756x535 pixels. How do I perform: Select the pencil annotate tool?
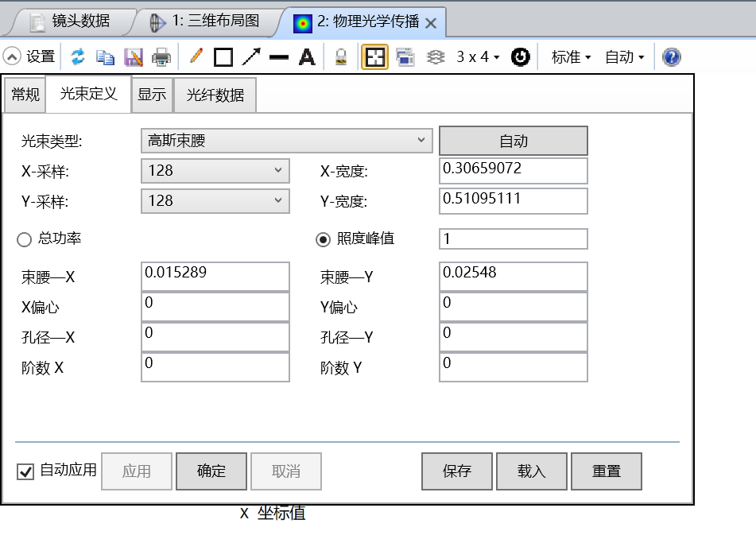coord(196,56)
